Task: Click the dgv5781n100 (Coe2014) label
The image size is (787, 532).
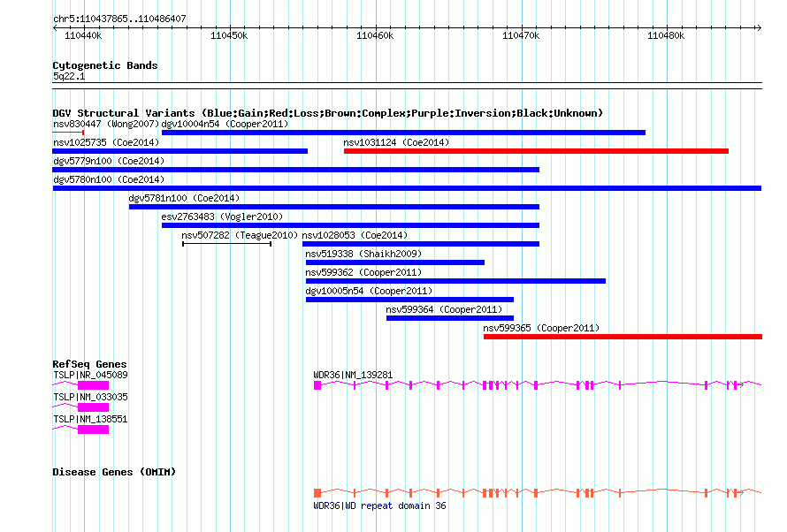Action: coord(184,198)
